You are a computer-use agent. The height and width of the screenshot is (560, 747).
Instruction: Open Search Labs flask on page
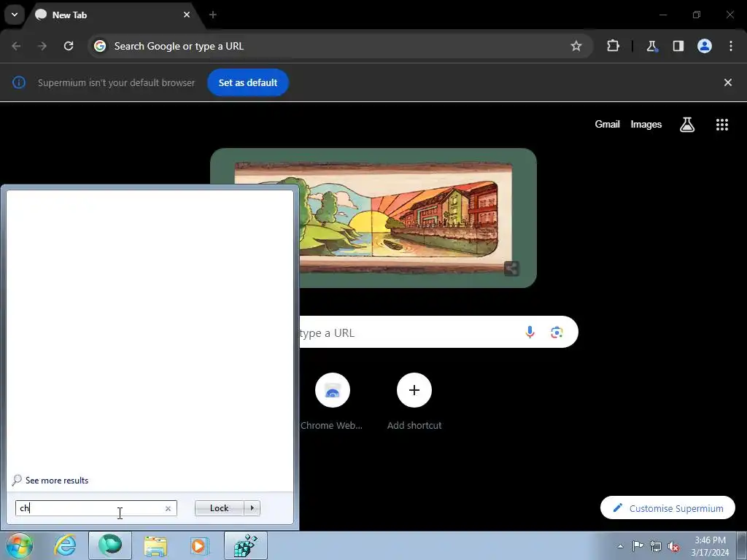(687, 125)
